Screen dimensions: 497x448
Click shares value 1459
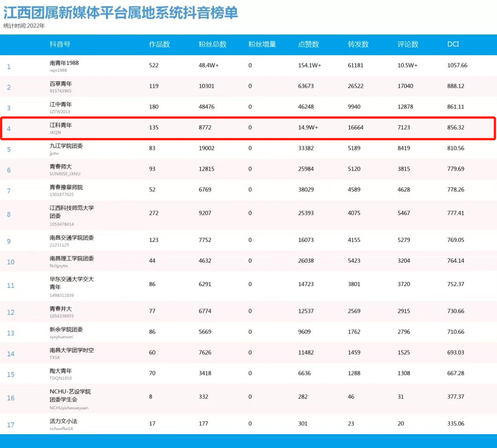click(x=354, y=352)
